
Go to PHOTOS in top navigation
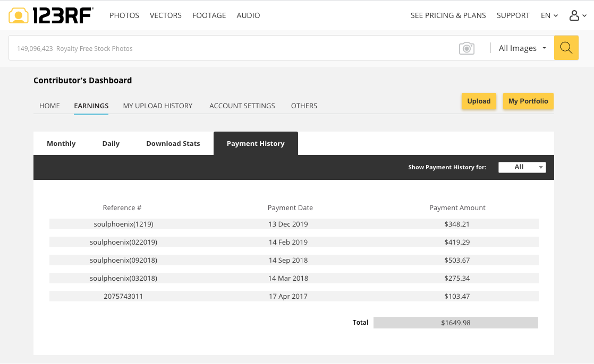tap(124, 15)
